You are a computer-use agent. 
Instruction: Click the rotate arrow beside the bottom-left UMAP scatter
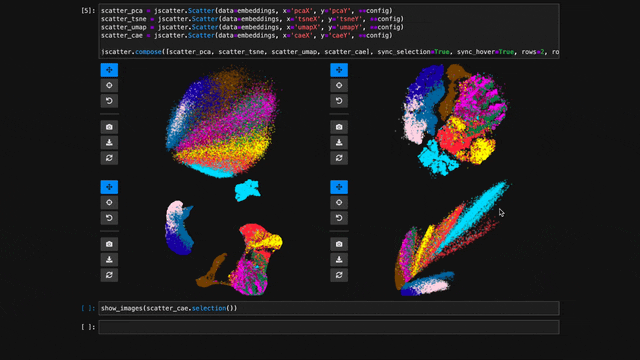pos(109,218)
